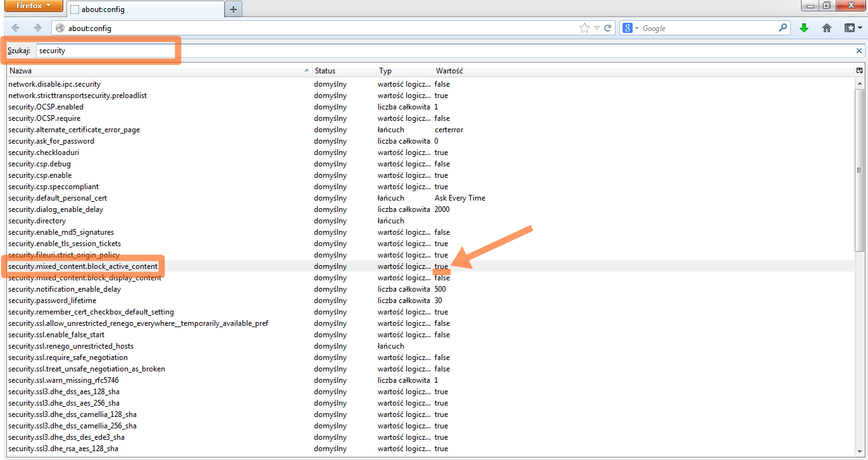The image size is (868, 460).
Task: Reload the page with the refresh arrow
Action: [x=608, y=28]
